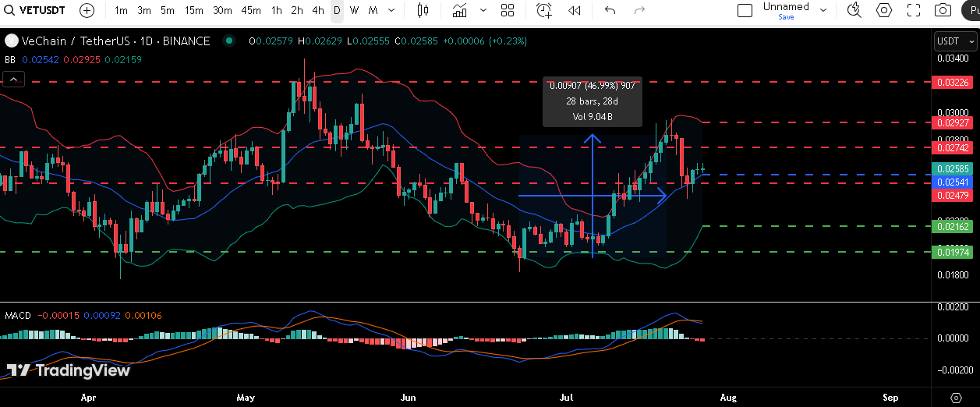Click the compare or add symbol plus icon
980x407 pixels.
click(x=87, y=11)
